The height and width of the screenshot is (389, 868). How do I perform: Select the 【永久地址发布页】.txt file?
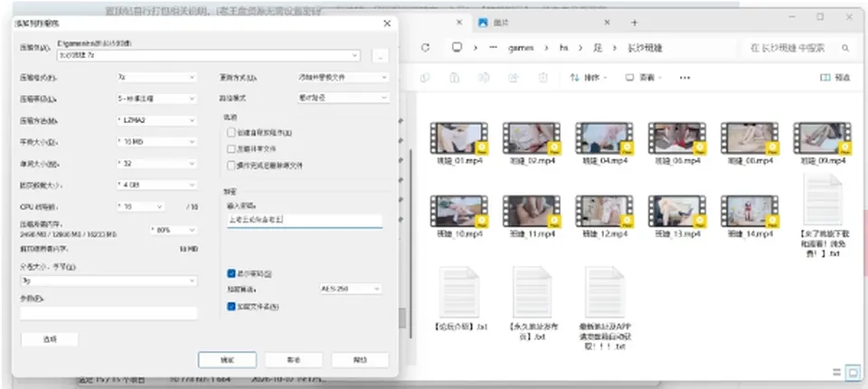point(532,304)
